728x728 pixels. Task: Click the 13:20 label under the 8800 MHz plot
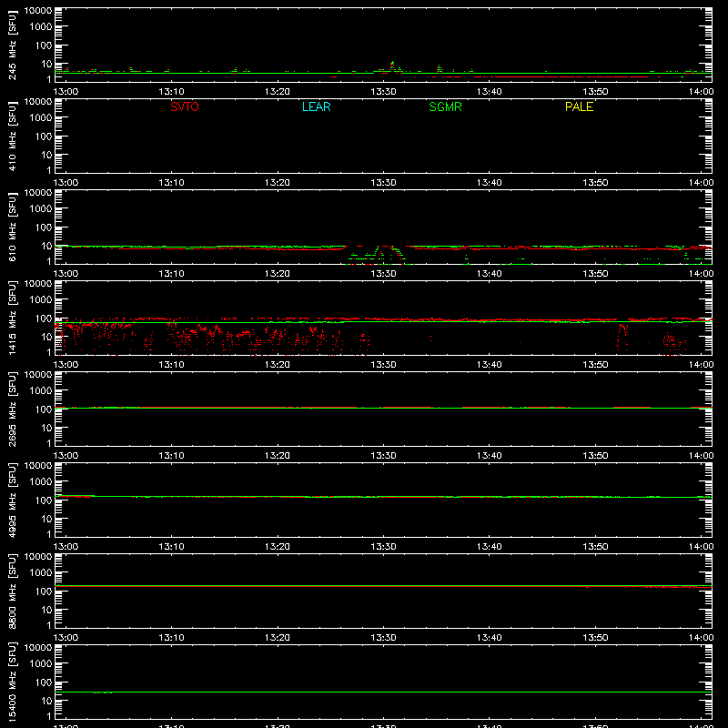pos(278,638)
